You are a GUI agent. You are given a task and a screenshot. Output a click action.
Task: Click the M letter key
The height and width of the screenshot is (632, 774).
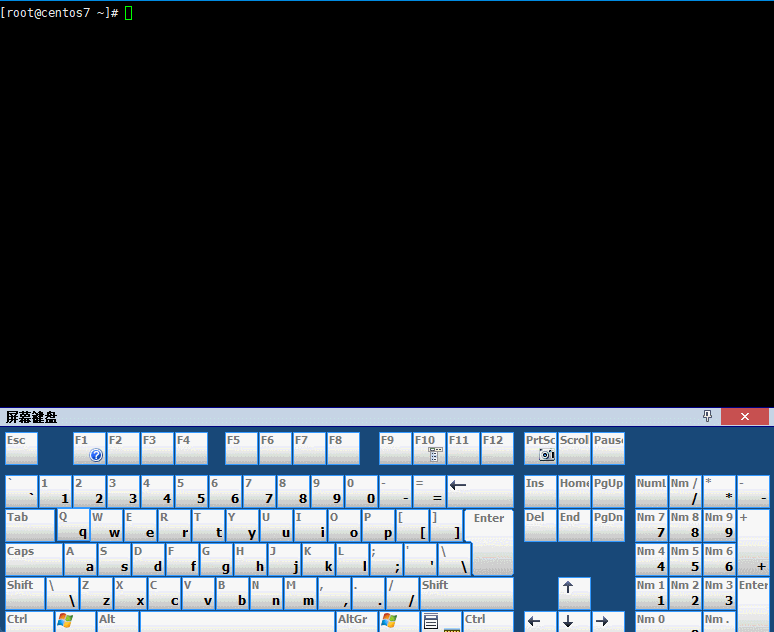click(x=301, y=593)
